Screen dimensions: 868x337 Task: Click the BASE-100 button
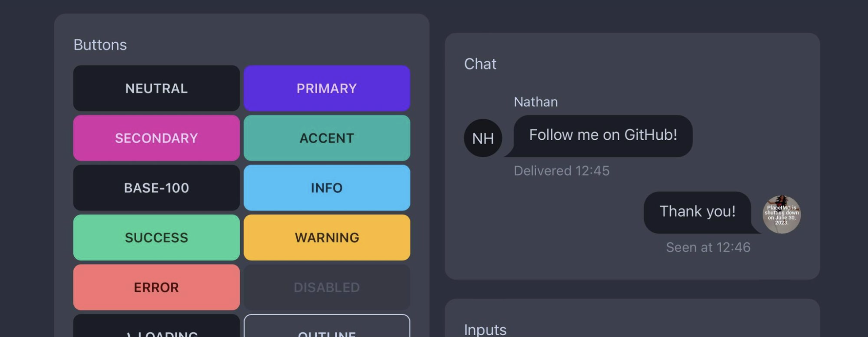[x=156, y=188]
